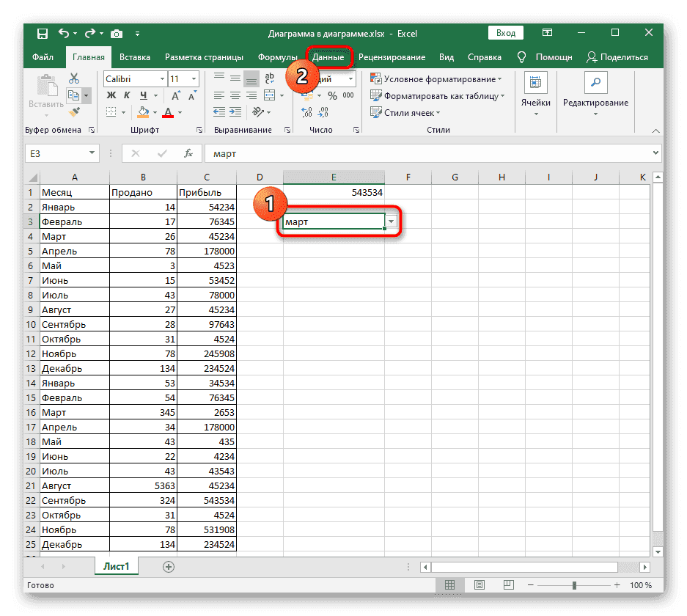Open the Данные ribbon tab

coord(328,57)
